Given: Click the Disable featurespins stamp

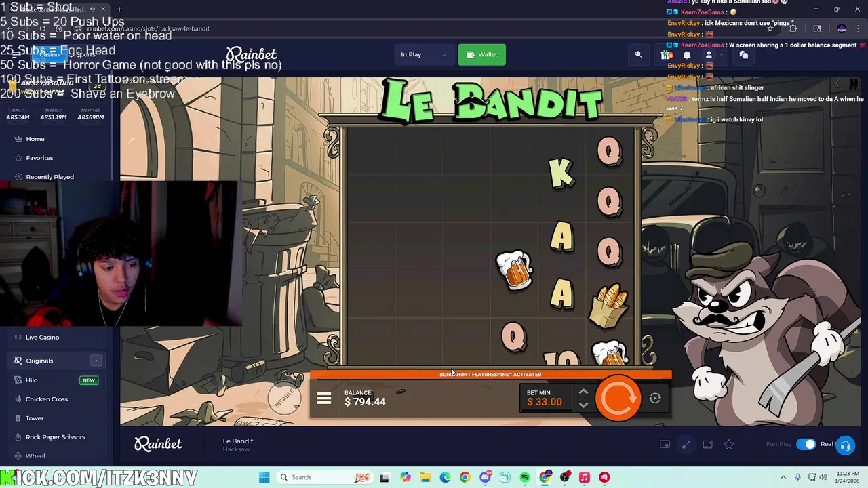Looking at the screenshot, I should pyautogui.click(x=285, y=398).
